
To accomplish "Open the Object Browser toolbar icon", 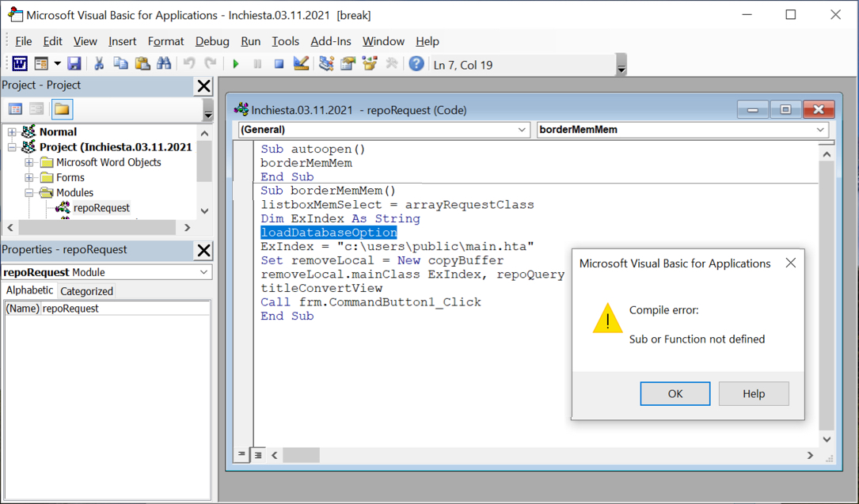I will tap(370, 64).
